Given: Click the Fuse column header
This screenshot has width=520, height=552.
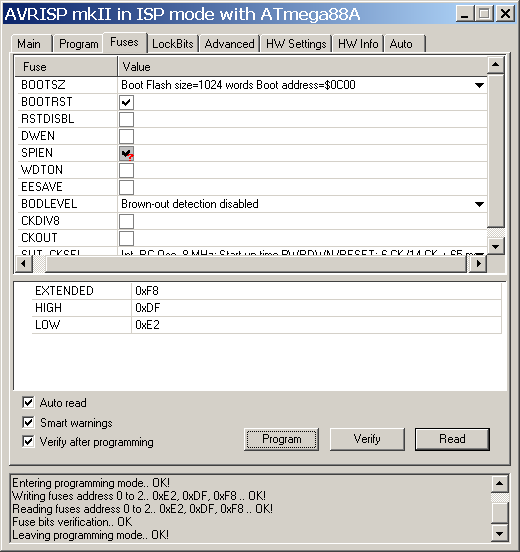Looking at the screenshot, I should [x=66, y=67].
